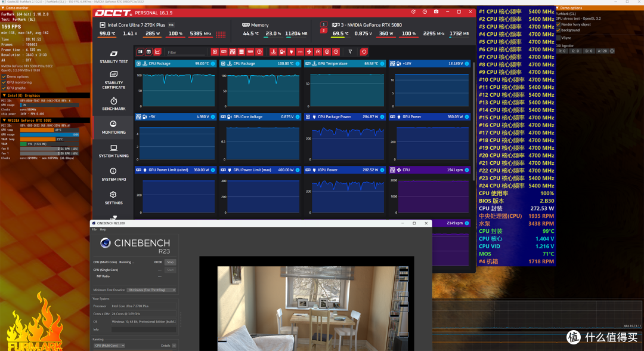Click the OCCT help question-mark icon
Image resolution: width=644 pixels, height=351 pixels.
coord(425,12)
